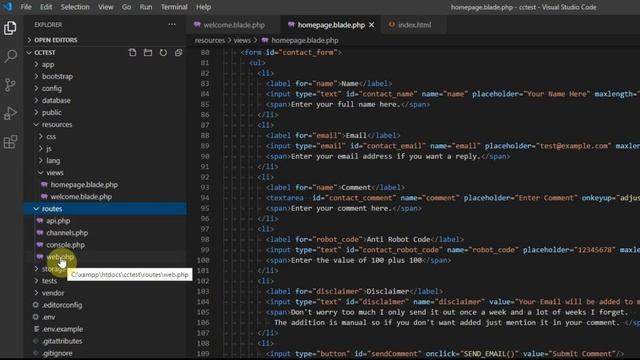
Task: Place cursor on 'Anti Robot Code' label line
Action: (364, 239)
